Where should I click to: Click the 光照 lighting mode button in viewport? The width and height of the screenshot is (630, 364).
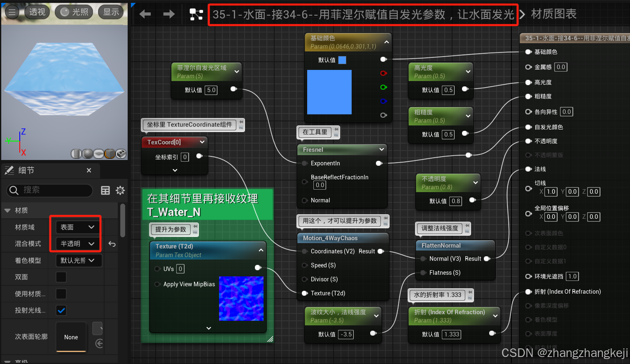tap(74, 12)
